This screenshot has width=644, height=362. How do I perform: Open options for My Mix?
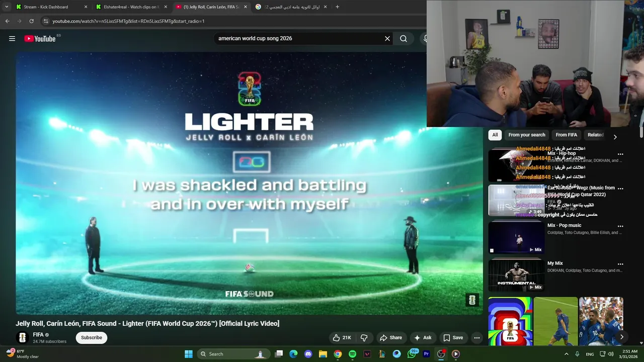click(620, 264)
